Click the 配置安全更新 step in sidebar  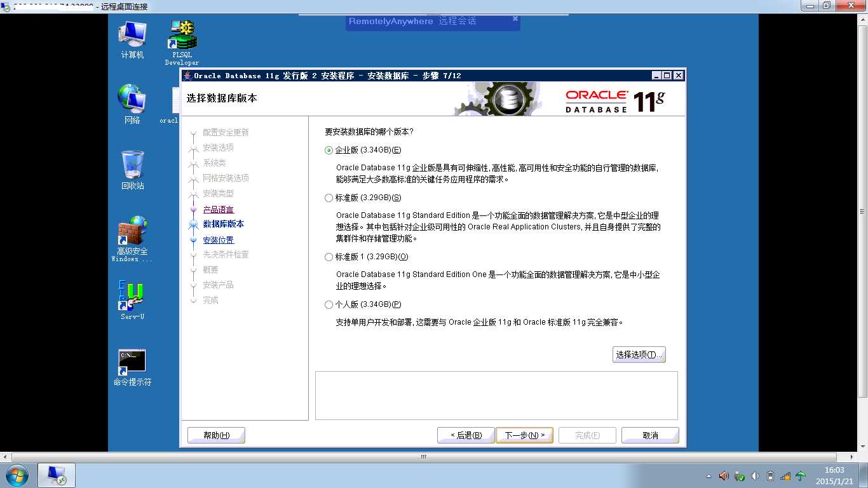click(226, 132)
